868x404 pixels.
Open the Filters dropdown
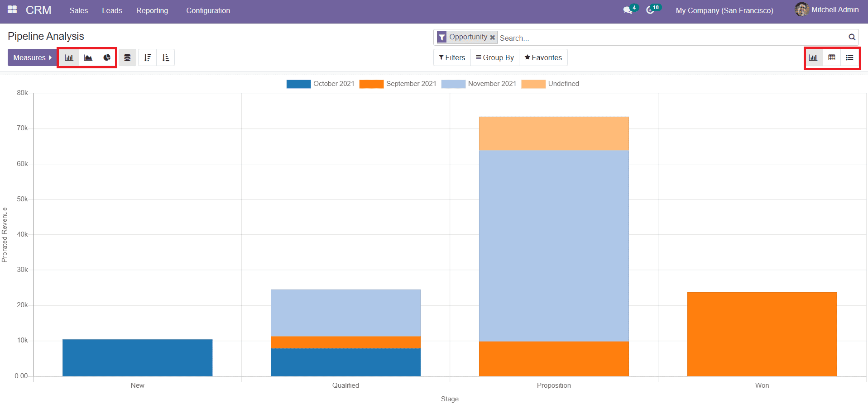click(452, 57)
